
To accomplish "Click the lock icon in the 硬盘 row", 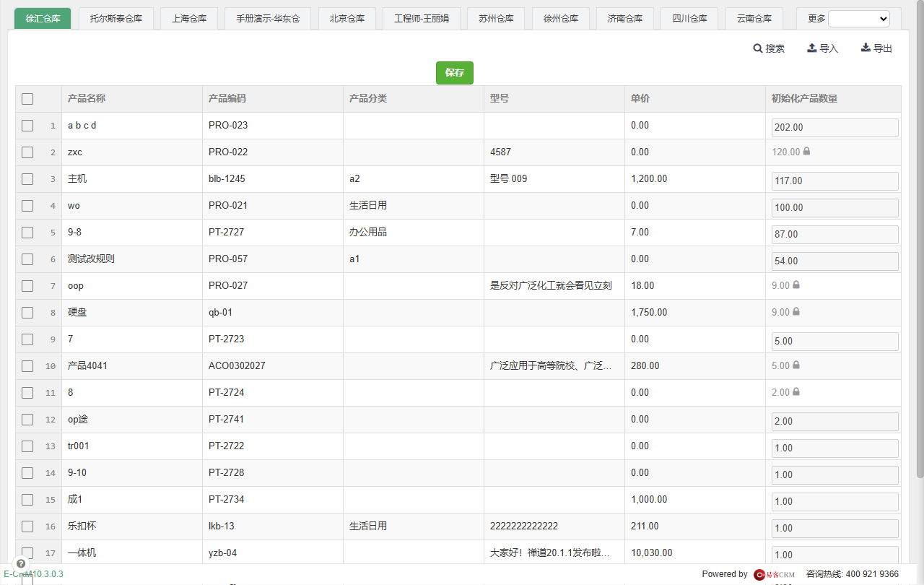I will pyautogui.click(x=796, y=312).
